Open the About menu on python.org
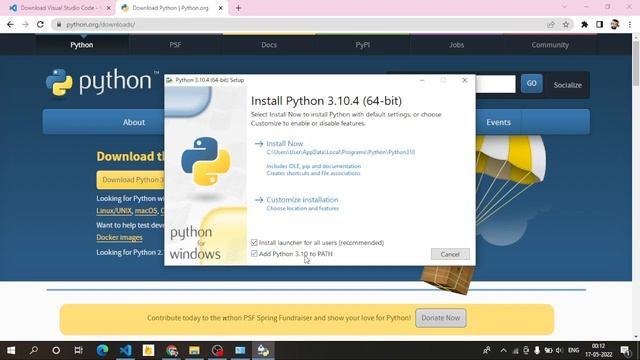Screen dimensions: 640x360 point(134,122)
